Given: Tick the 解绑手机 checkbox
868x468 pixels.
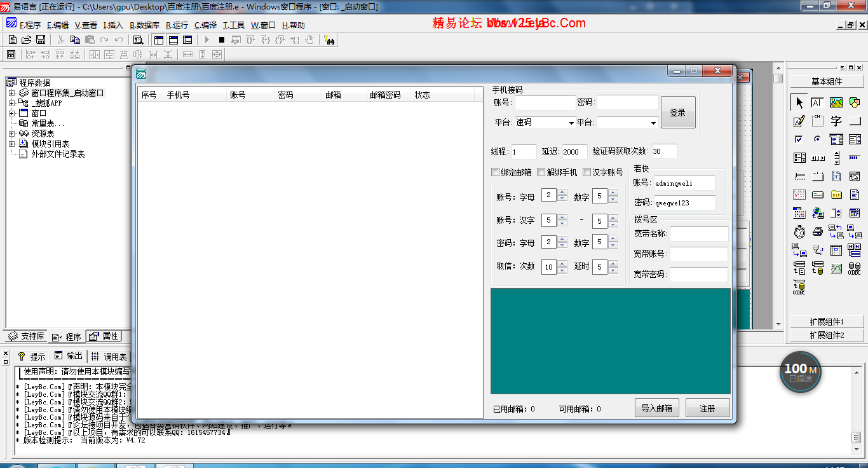Looking at the screenshot, I should pyautogui.click(x=541, y=172).
